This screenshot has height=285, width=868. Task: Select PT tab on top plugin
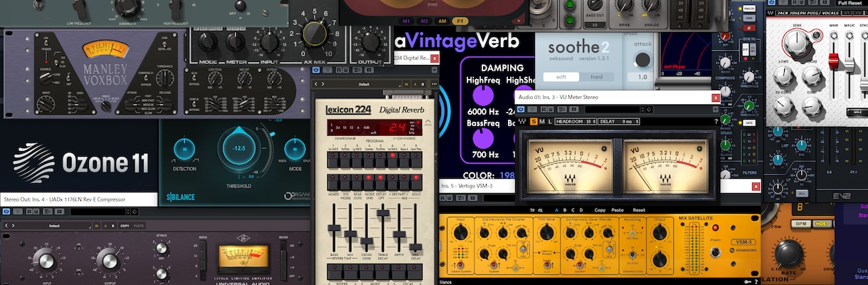click(x=460, y=21)
